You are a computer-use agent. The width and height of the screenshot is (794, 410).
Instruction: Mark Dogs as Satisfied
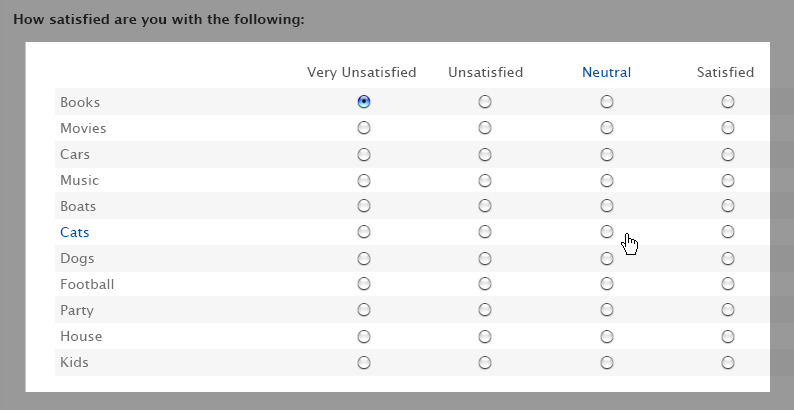[728, 258]
